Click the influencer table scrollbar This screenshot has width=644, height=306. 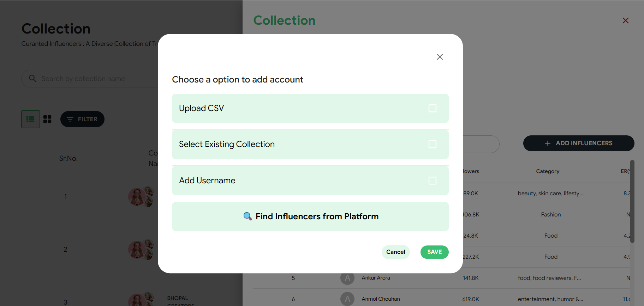pos(632,201)
